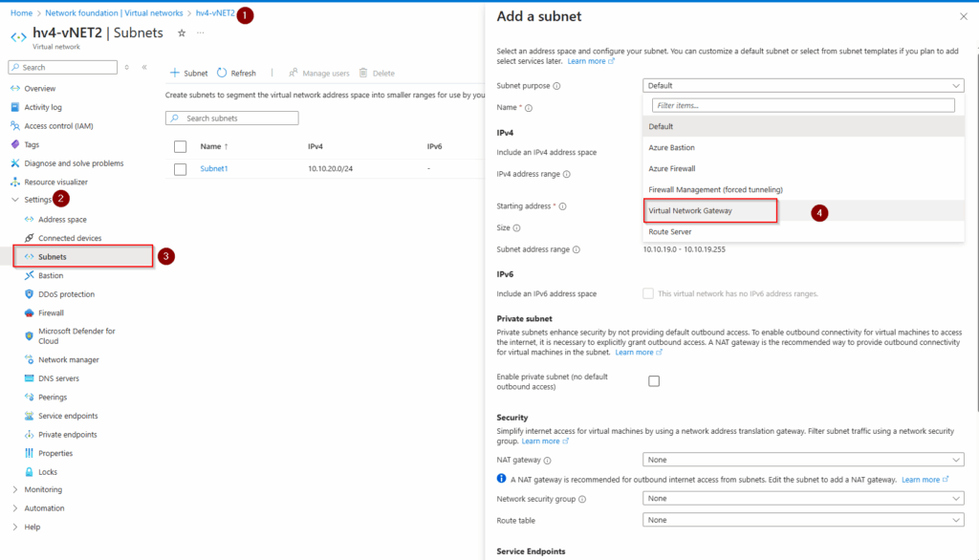Select Firewall Management (forced tunneling) option
979x560 pixels.
tap(803, 190)
